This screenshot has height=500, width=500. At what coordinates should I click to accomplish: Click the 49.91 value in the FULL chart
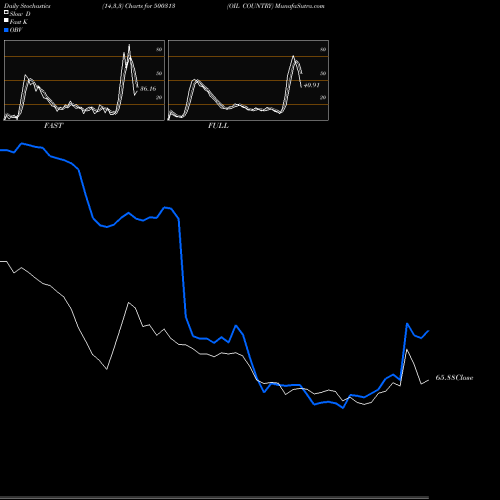click(x=312, y=85)
